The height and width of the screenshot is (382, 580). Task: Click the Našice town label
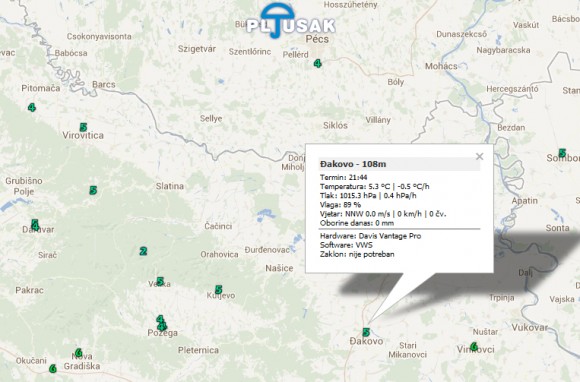(x=279, y=268)
